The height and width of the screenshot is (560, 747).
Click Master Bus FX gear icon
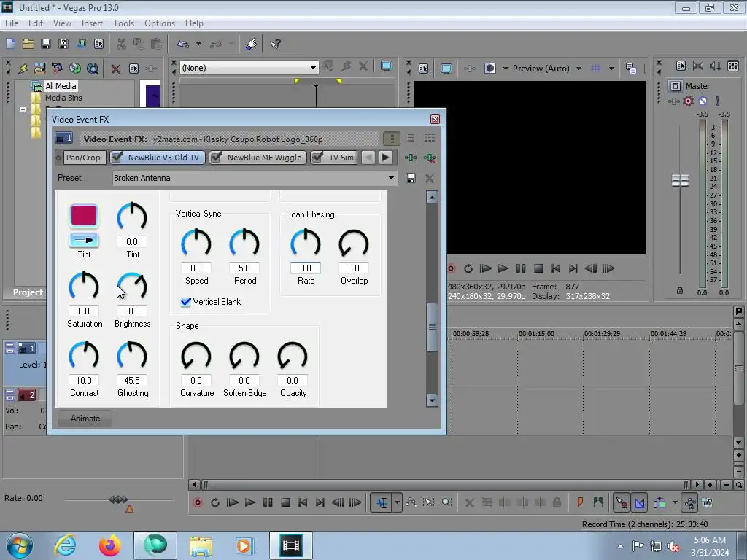688,101
